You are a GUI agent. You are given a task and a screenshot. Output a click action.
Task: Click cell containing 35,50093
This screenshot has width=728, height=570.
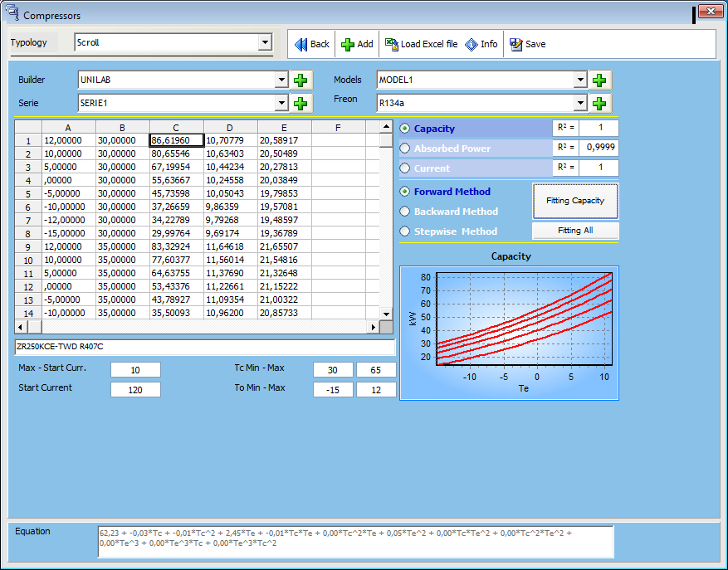pyautogui.click(x=177, y=313)
